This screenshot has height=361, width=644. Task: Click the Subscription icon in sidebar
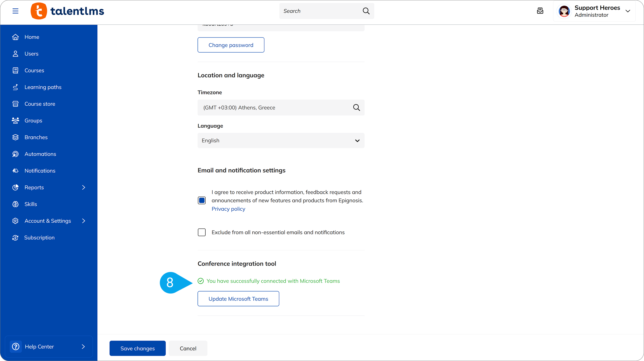15,237
